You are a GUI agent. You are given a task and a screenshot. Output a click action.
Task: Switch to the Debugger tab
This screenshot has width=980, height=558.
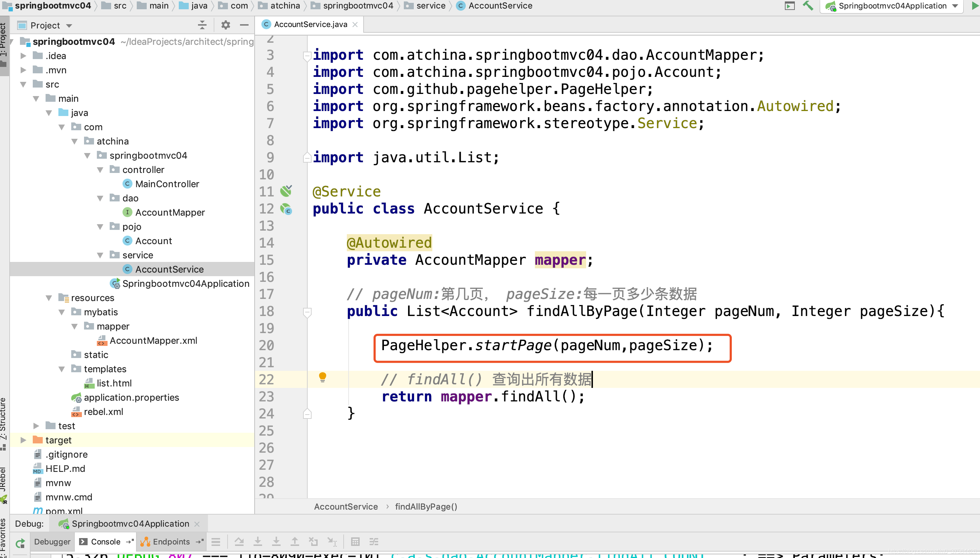[x=52, y=542]
